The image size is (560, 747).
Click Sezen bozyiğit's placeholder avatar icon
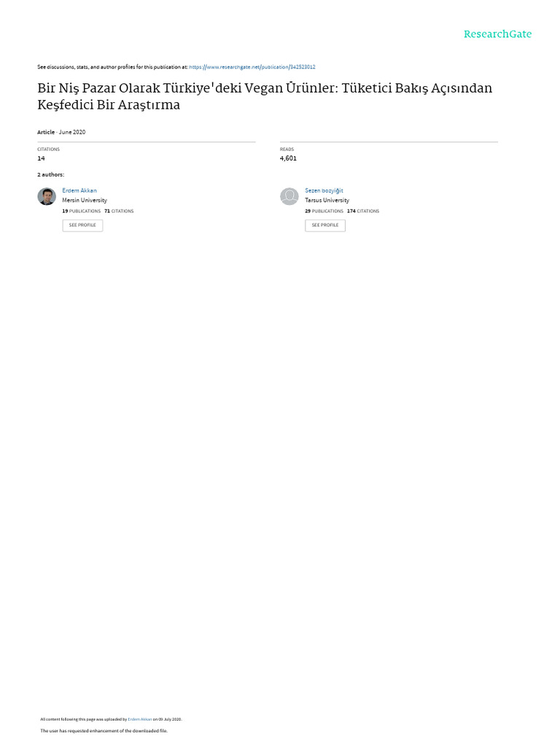(x=289, y=196)
